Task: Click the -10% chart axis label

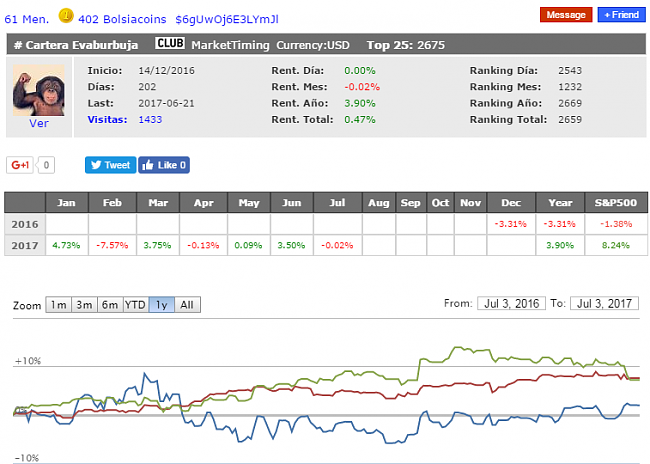Action: tap(27, 458)
